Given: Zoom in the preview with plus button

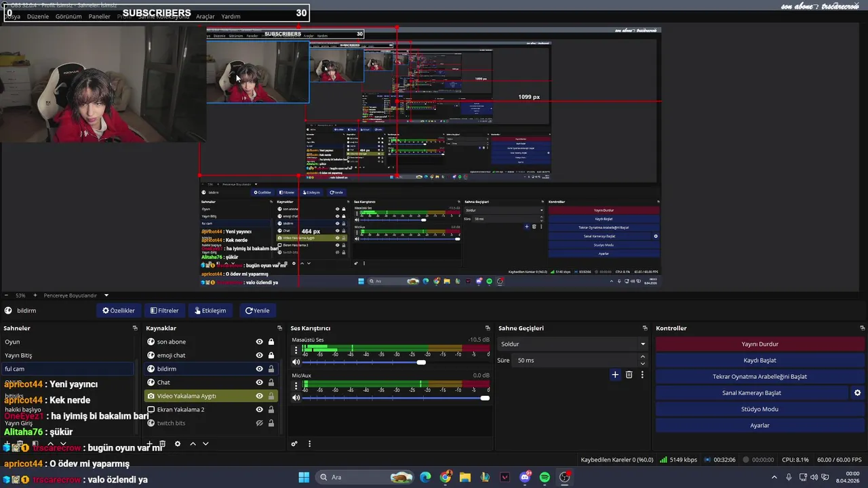Looking at the screenshot, I should click(35, 296).
